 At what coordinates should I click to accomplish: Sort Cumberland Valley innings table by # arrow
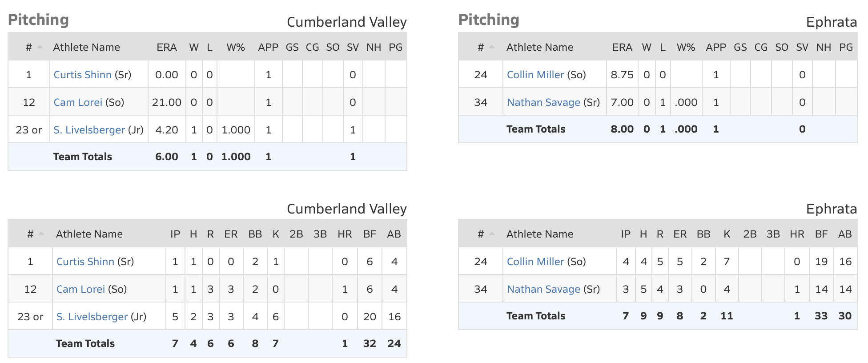(41, 234)
